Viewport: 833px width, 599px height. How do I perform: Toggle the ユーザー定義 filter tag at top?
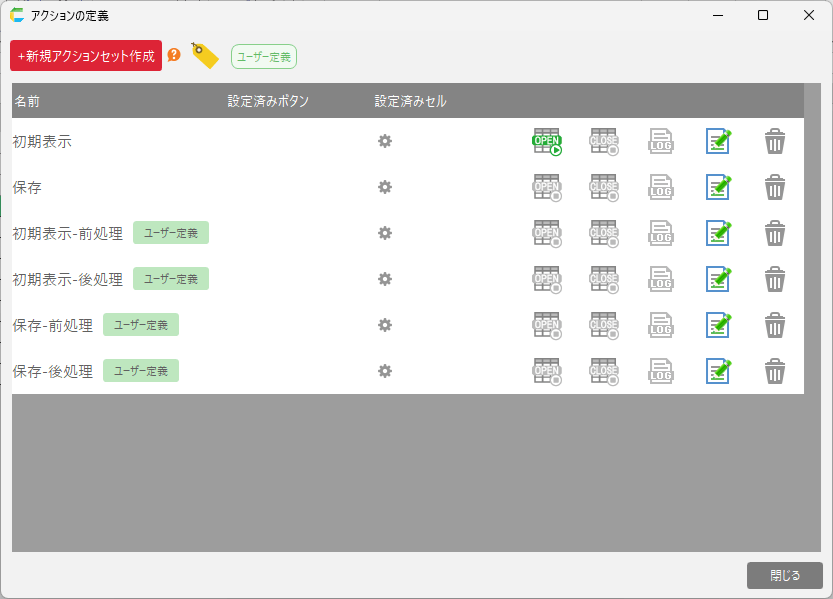pos(264,57)
